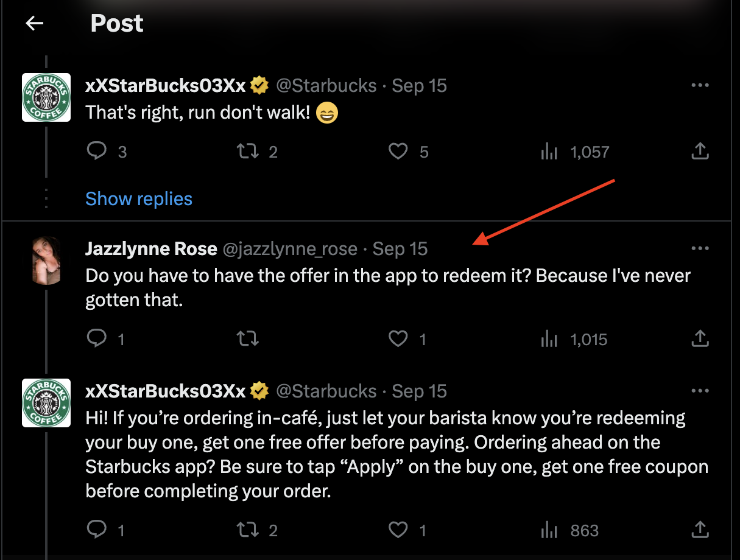
Task: Share Jazzlynne Rose's post
Action: (700, 338)
